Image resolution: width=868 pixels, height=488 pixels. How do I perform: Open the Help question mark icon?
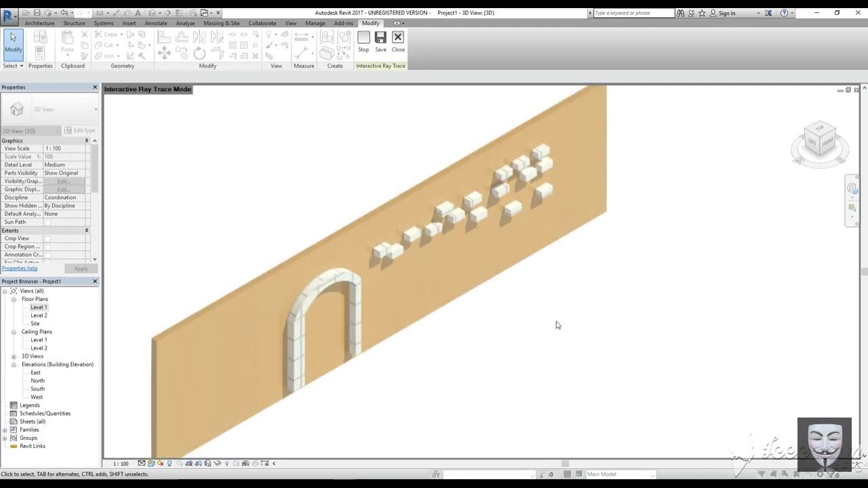click(785, 13)
